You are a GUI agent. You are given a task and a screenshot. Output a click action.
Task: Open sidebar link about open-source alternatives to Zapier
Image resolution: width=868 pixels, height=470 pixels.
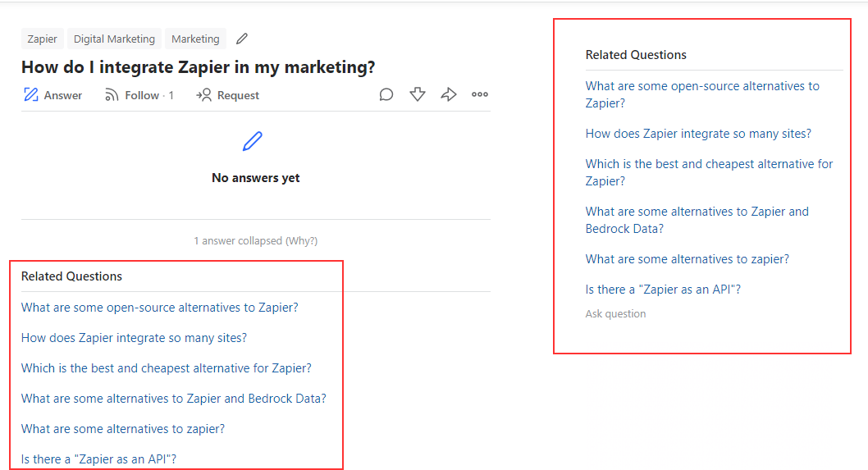(x=701, y=94)
